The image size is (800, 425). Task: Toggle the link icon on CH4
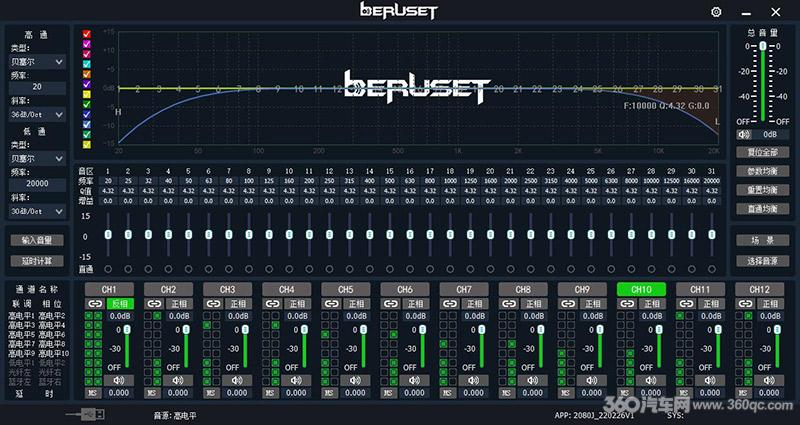(272, 304)
